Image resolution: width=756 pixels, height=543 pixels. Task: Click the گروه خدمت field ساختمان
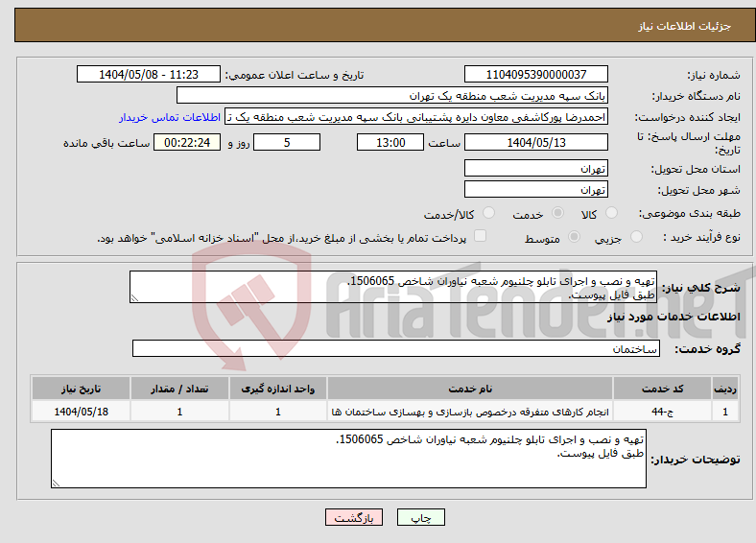point(396,348)
